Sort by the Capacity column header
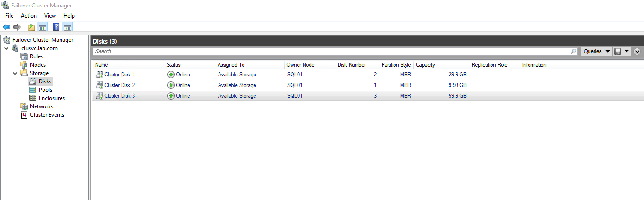644x200 pixels. click(x=441, y=65)
